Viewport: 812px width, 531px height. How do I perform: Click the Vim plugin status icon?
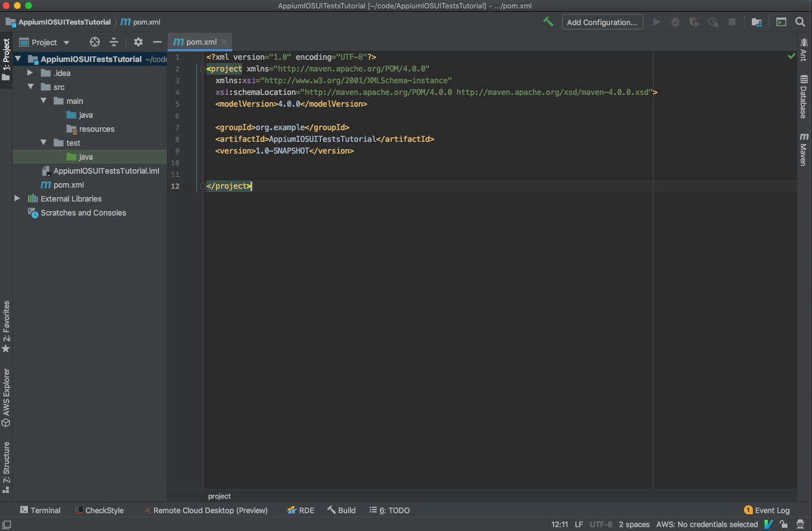(x=768, y=524)
